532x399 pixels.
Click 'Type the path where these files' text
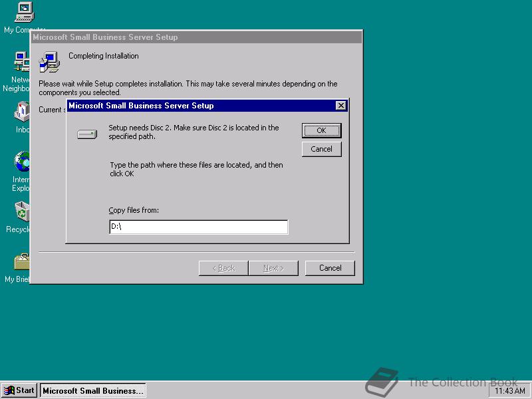tap(196, 169)
